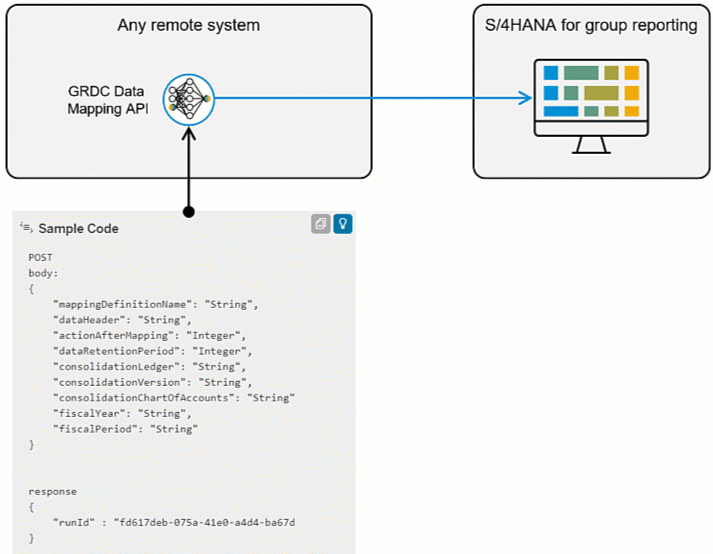Screen dimensions: 713x554
Task: Click the "Any remote system" title
Action: point(189,25)
